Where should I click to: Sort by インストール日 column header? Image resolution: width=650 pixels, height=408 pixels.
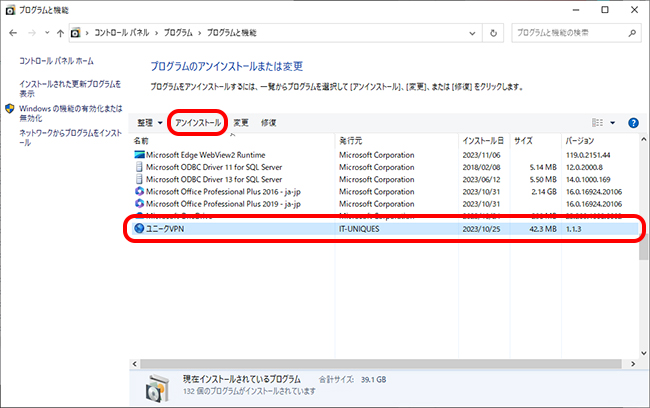(483, 141)
